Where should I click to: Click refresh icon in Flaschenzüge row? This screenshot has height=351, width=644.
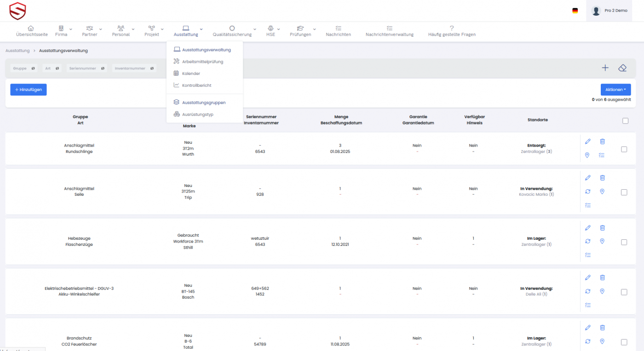coord(587,241)
